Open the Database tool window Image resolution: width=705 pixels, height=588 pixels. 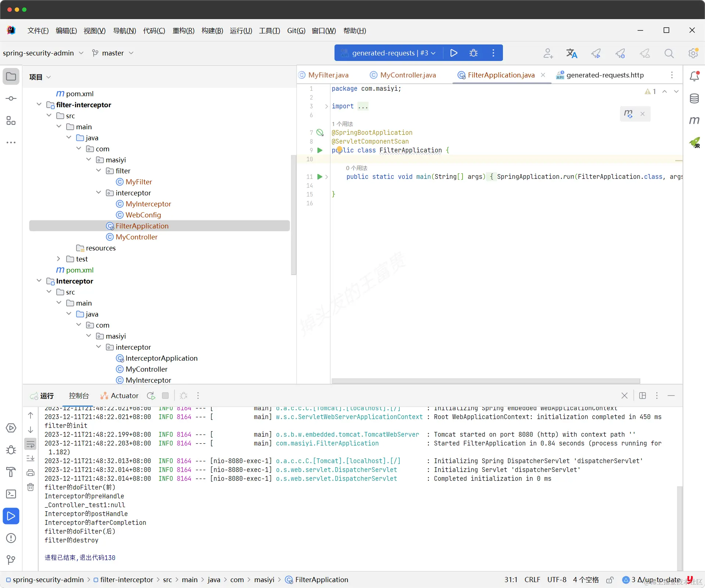click(694, 98)
